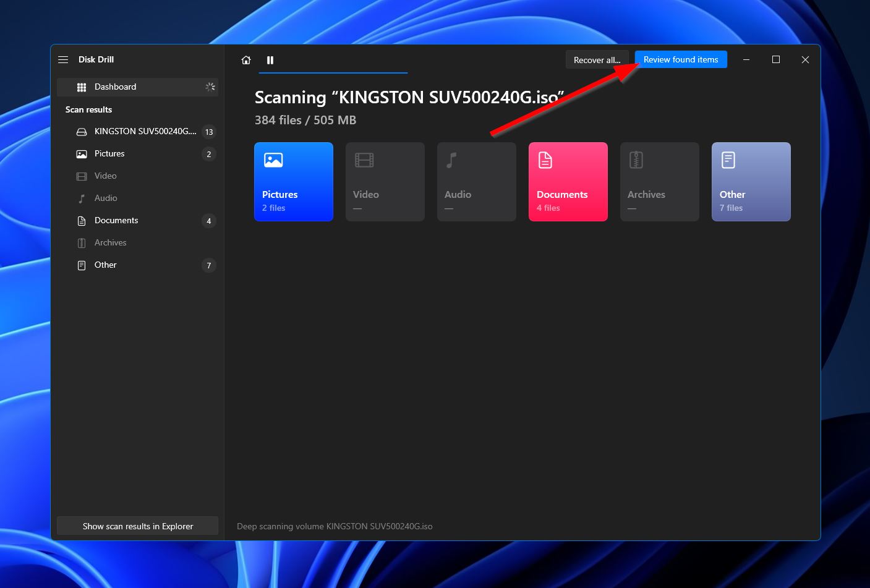Select the KINGSTON SUV500240G drive icon in sidebar
Viewport: 870px width, 588px height.
click(x=82, y=132)
